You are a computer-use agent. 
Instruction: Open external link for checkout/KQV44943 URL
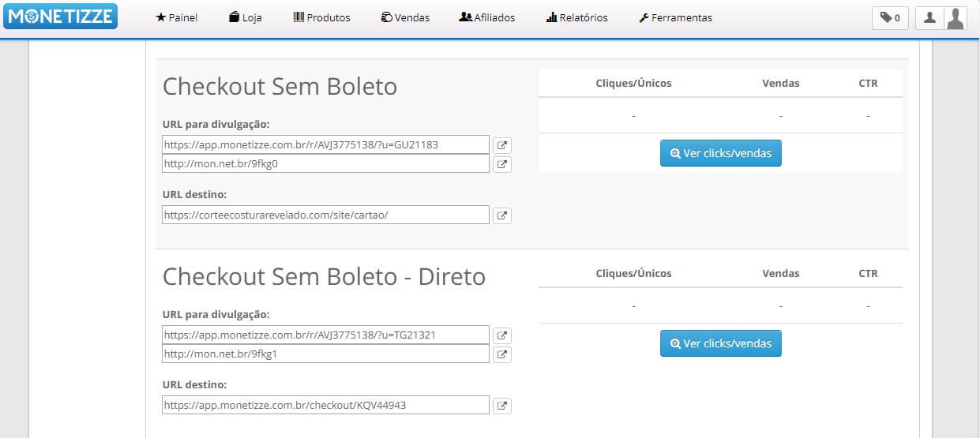pyautogui.click(x=502, y=406)
